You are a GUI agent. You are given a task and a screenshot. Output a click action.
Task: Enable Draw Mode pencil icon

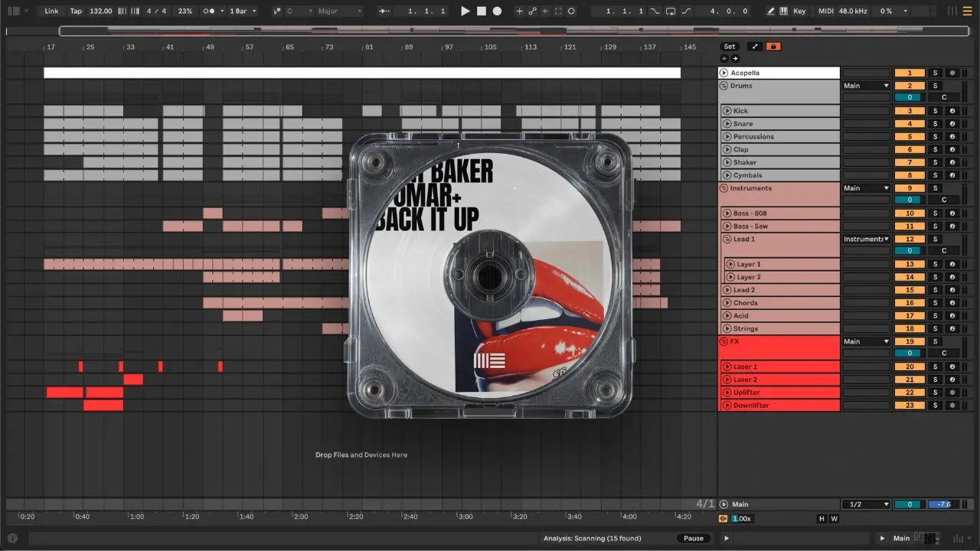point(771,11)
